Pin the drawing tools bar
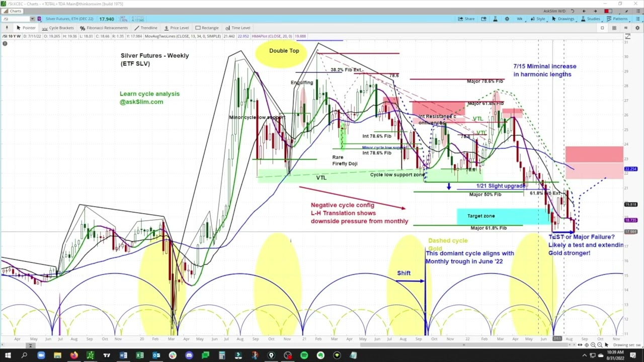The width and height of the screenshot is (644, 362). tap(7, 28)
